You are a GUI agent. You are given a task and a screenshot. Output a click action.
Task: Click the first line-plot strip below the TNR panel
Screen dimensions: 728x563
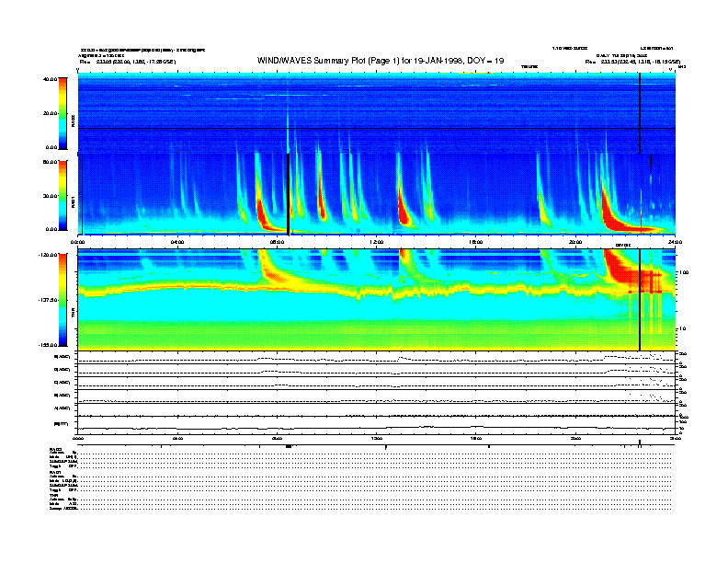click(377, 358)
